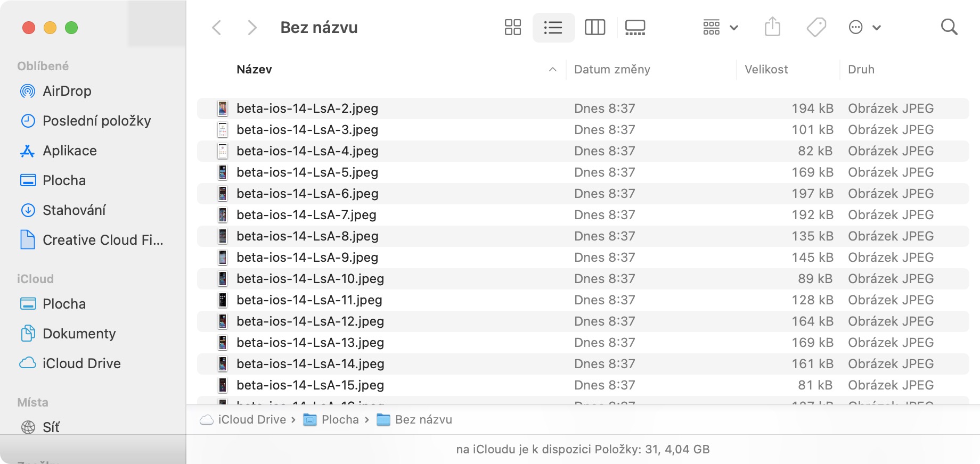Screen dimensions: 980x464
Task: Sort by Datum změny column
Action: pos(612,70)
